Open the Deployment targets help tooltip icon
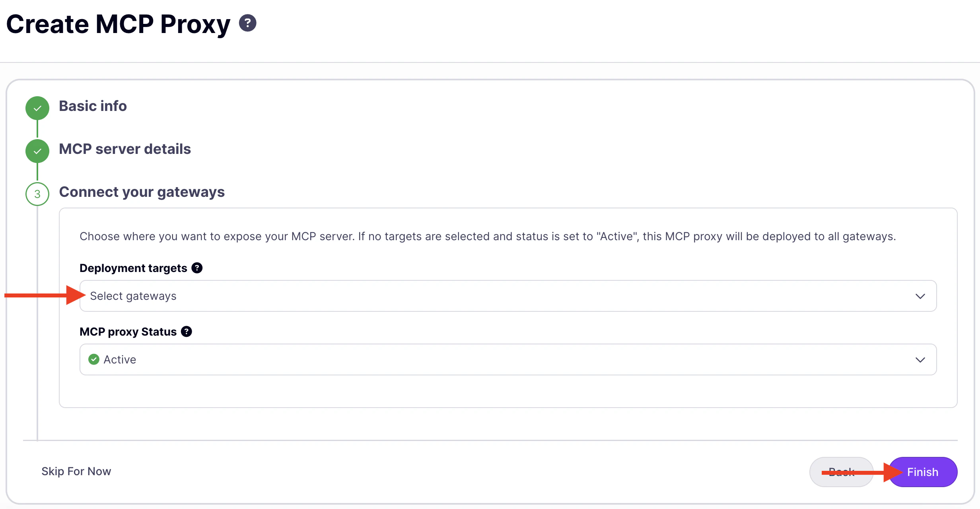 pyautogui.click(x=197, y=268)
